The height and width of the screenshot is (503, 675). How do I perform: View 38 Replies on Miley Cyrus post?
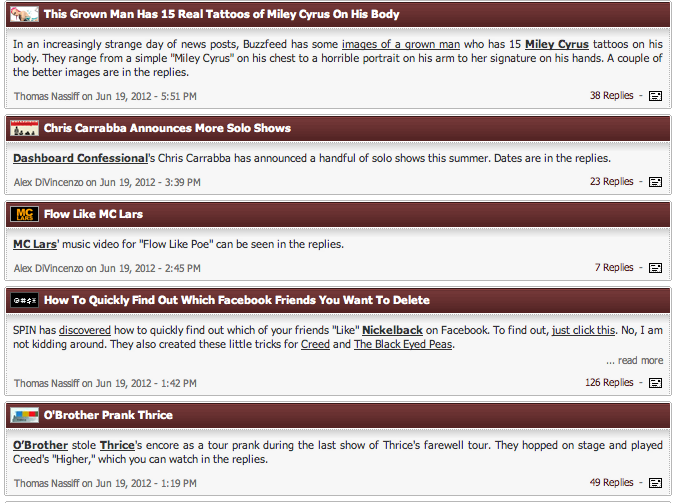pos(611,96)
